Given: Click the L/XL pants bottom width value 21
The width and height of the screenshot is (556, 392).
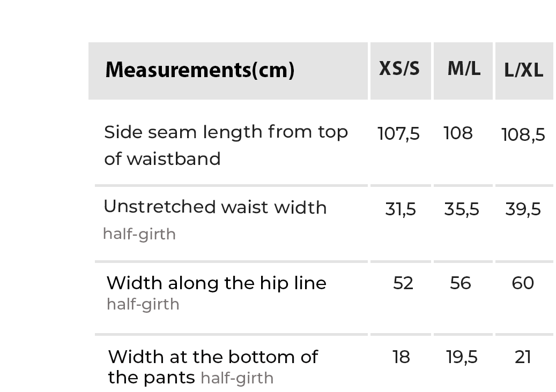Looking at the screenshot, I should click(x=523, y=357).
